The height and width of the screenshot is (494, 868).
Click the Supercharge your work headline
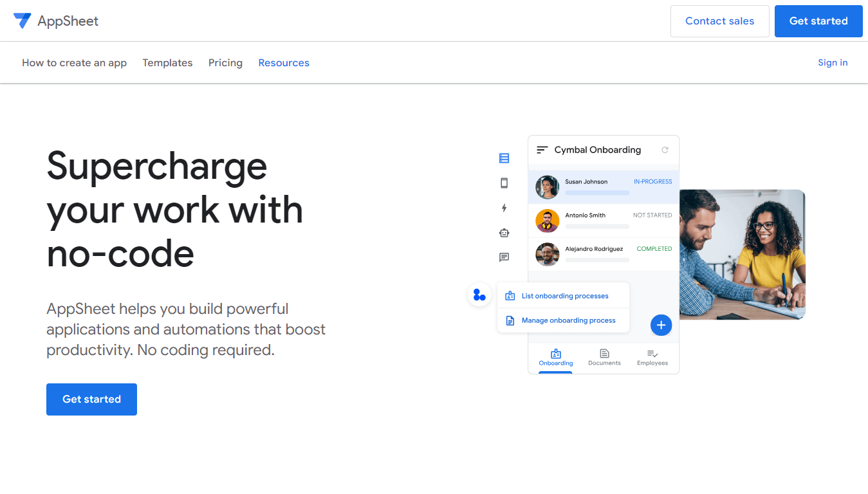pos(175,209)
